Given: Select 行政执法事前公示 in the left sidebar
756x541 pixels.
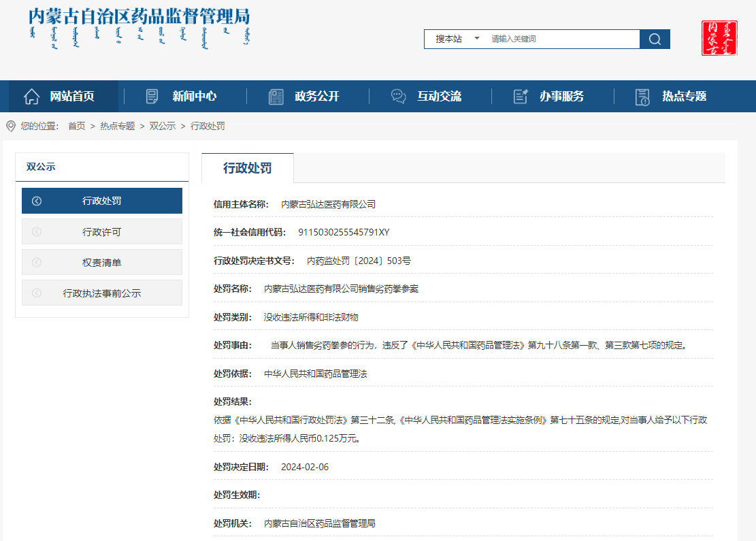Looking at the screenshot, I should click(102, 293).
